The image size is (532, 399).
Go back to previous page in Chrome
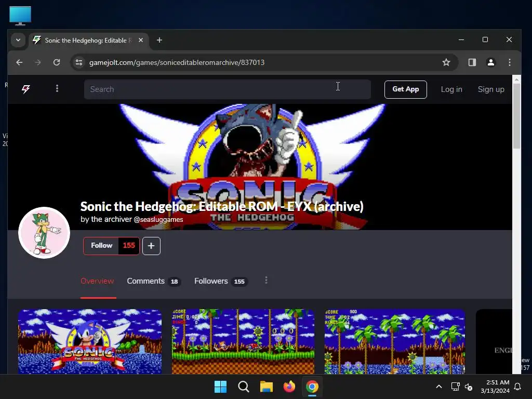pyautogui.click(x=19, y=62)
